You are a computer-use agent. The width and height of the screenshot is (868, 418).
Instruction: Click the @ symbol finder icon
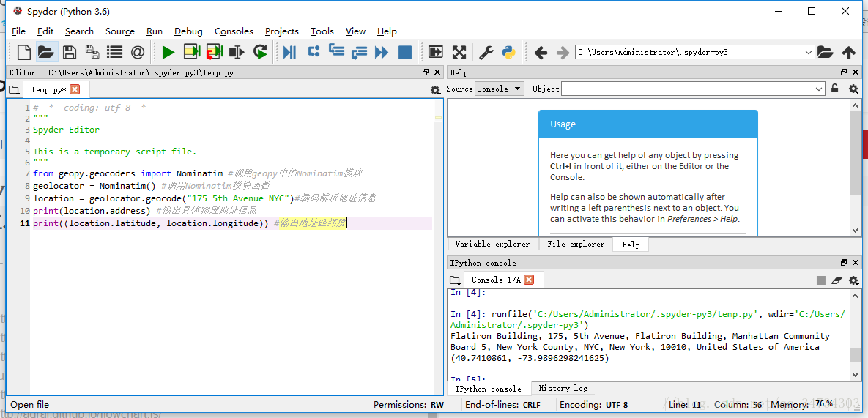137,52
